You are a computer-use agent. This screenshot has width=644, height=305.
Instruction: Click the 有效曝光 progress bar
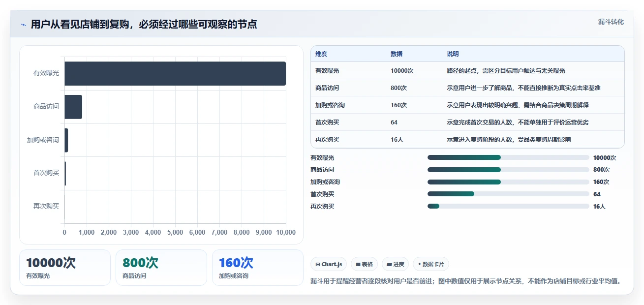coord(508,157)
